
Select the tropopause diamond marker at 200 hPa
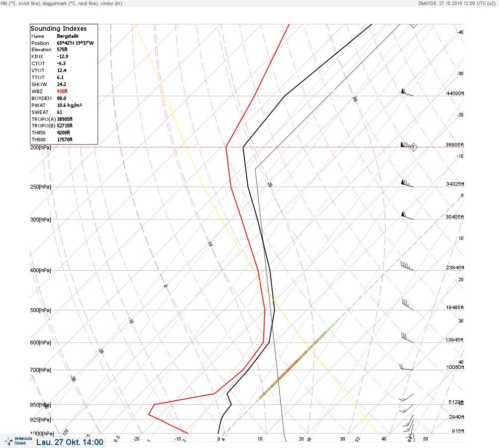[x=413, y=147]
